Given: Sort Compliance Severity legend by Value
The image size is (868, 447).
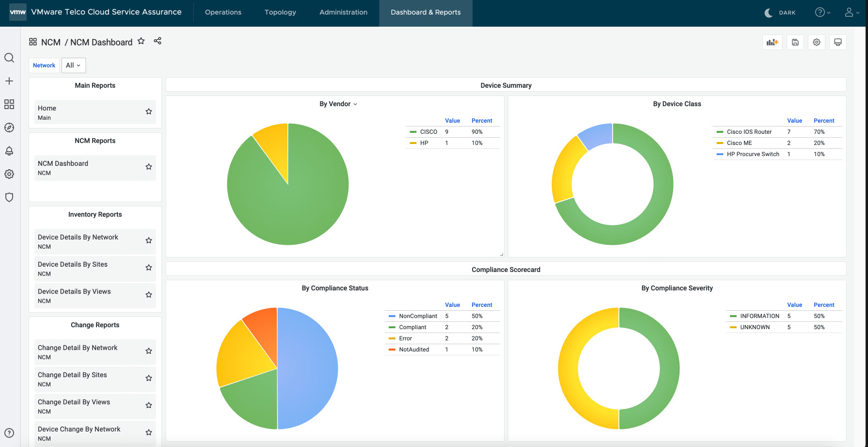Looking at the screenshot, I should point(794,305).
